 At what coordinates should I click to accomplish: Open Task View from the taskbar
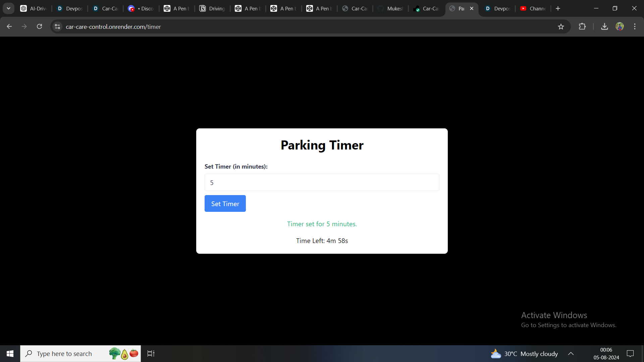click(x=151, y=353)
